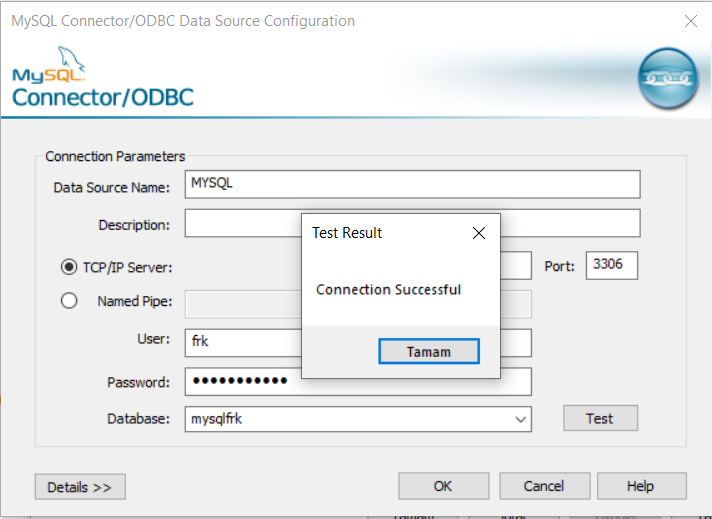Click the Tamam button in Test Result dialog
712x519 pixels.
(x=429, y=351)
